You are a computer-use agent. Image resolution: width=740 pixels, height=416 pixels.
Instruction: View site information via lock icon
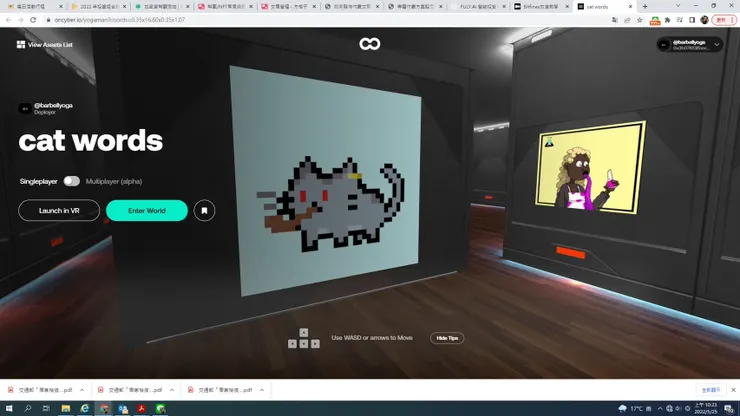point(48,20)
